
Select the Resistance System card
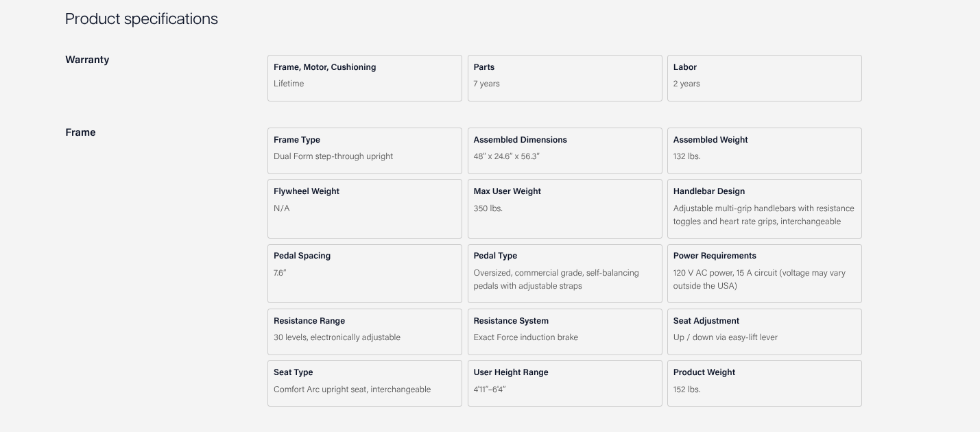tap(564, 332)
